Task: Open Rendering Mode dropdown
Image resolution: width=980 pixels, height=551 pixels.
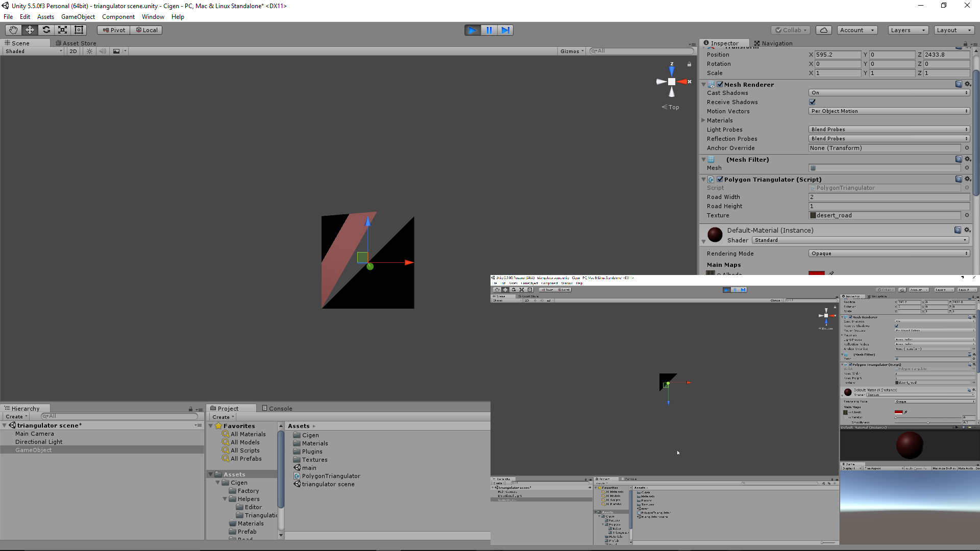Action: tap(889, 254)
